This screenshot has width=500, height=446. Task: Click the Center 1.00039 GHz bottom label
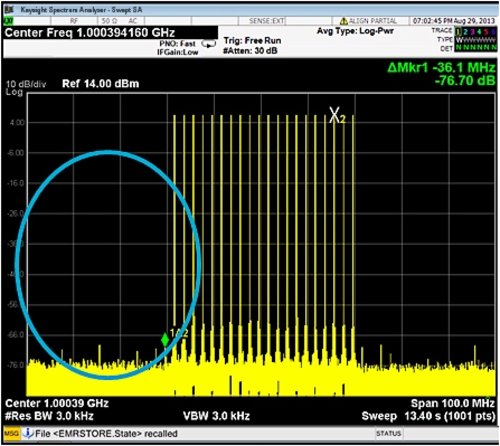[x=57, y=403]
